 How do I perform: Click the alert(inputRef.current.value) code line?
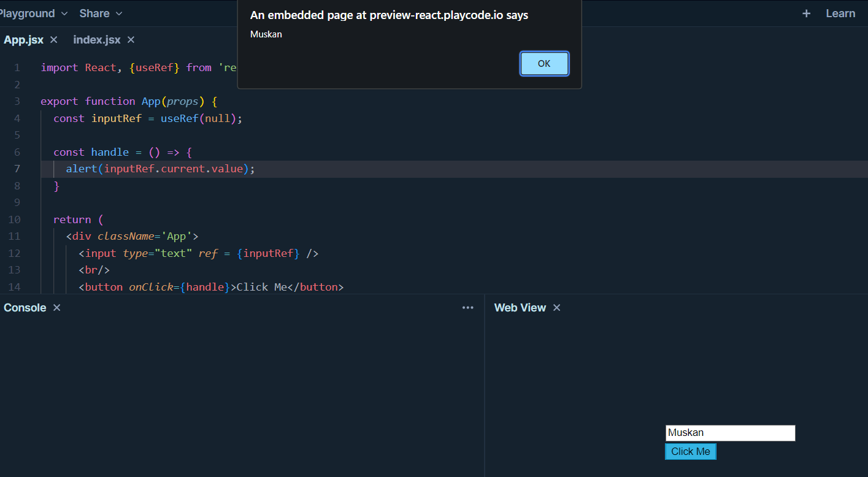tap(159, 169)
